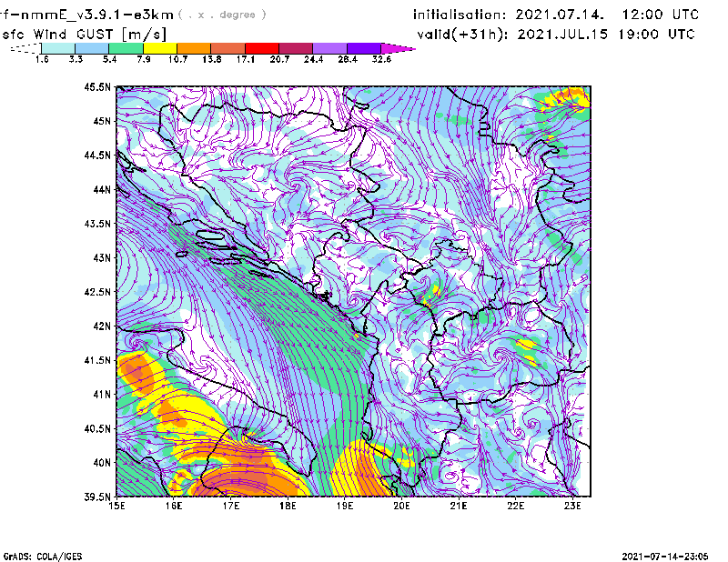
Task: Click the salmon legend swatch (13.8–17.1)
Action: (x=228, y=48)
